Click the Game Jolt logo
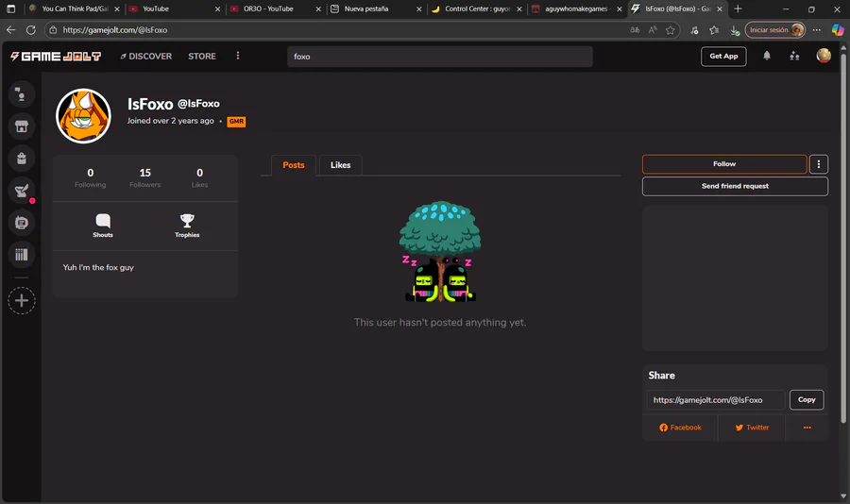This screenshot has width=850, height=504. [56, 57]
